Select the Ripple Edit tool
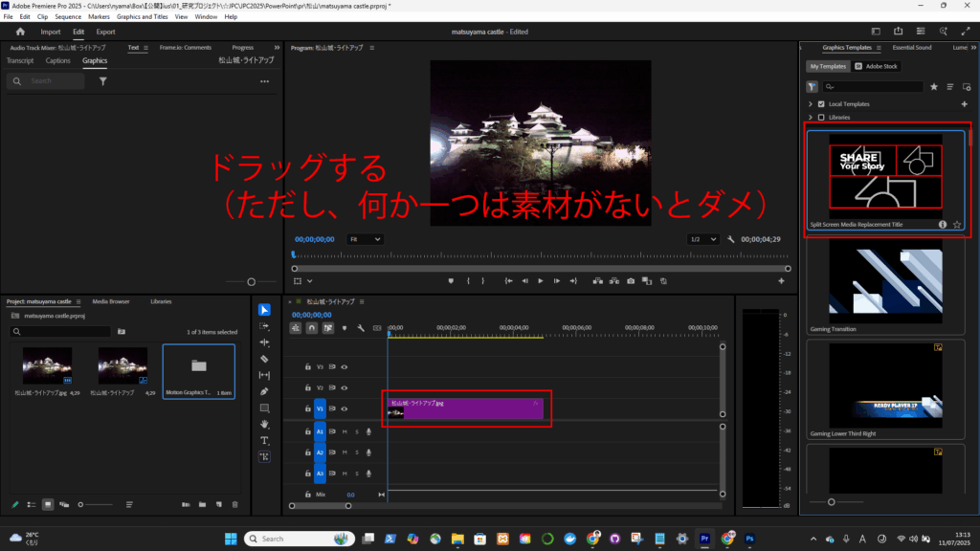Image resolution: width=980 pixels, height=551 pixels. coord(264,342)
